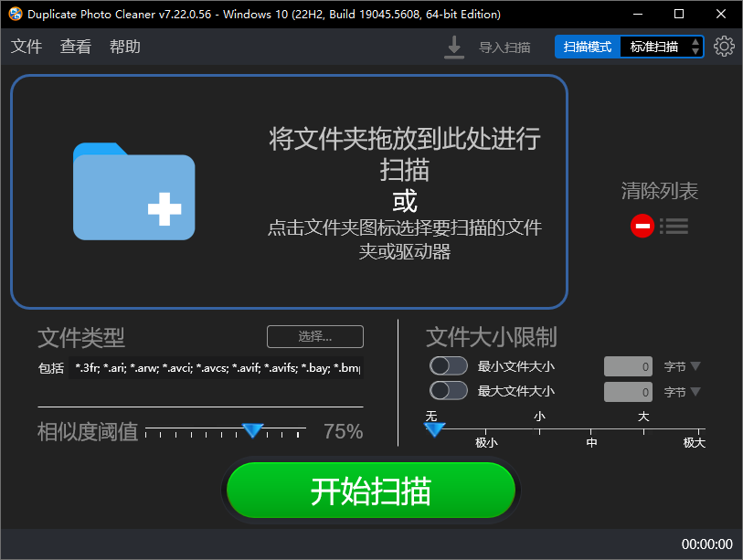Click the file size slider marker at 无
Viewport: 743px width, 560px height.
(x=434, y=429)
